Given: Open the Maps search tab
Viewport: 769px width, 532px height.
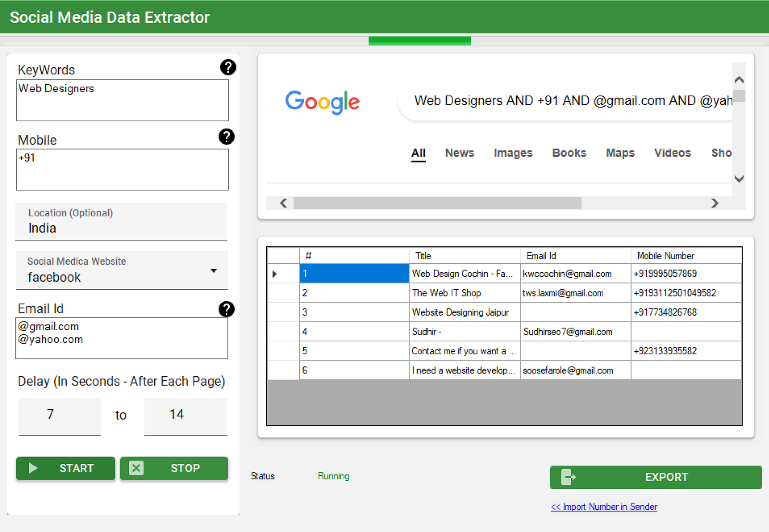Looking at the screenshot, I should 620,153.
